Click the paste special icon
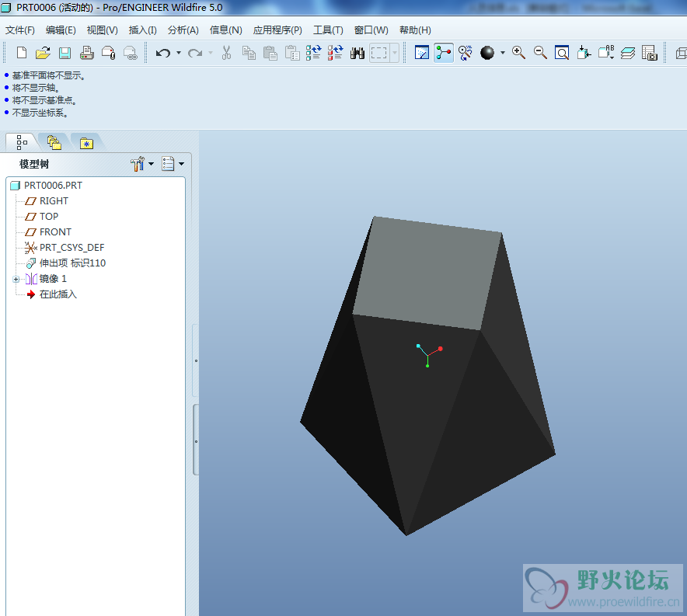The image size is (687, 616). (x=292, y=53)
